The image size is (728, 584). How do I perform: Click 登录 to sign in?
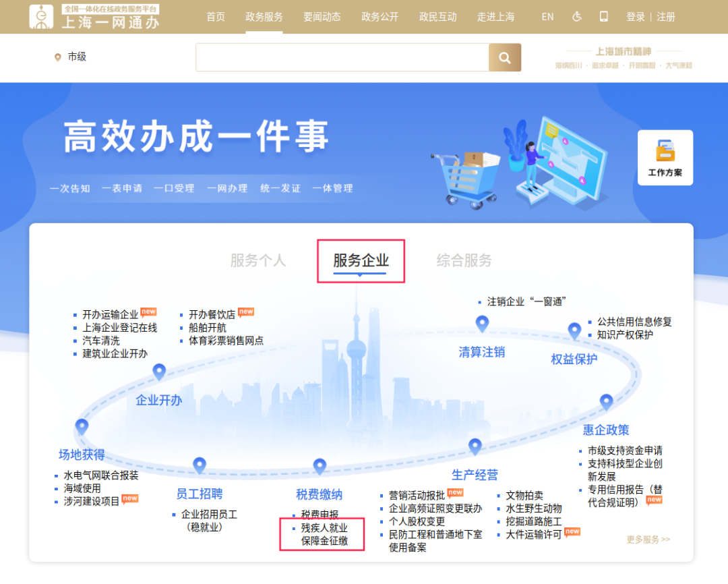(634, 16)
